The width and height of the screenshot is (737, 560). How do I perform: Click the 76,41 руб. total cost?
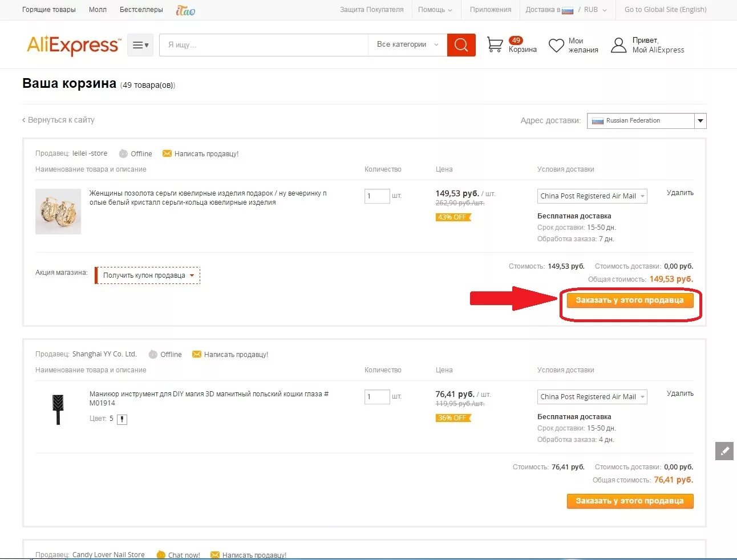[674, 480]
